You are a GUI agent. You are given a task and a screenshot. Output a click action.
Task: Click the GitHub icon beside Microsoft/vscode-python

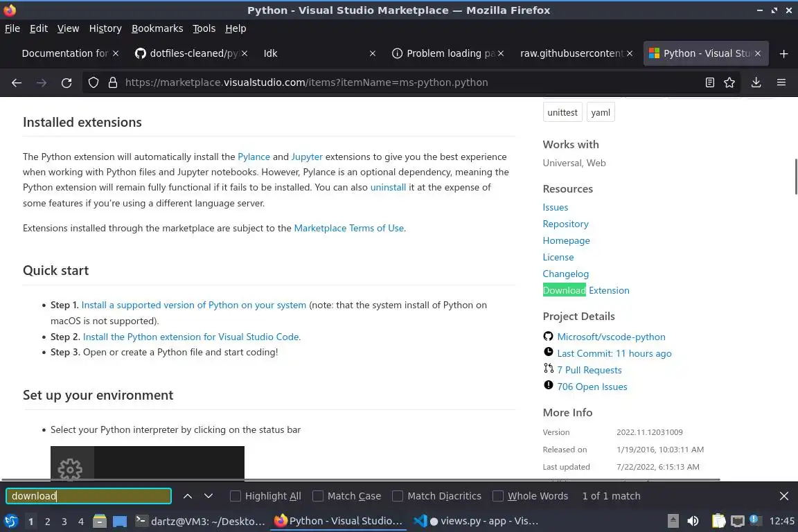tap(548, 336)
